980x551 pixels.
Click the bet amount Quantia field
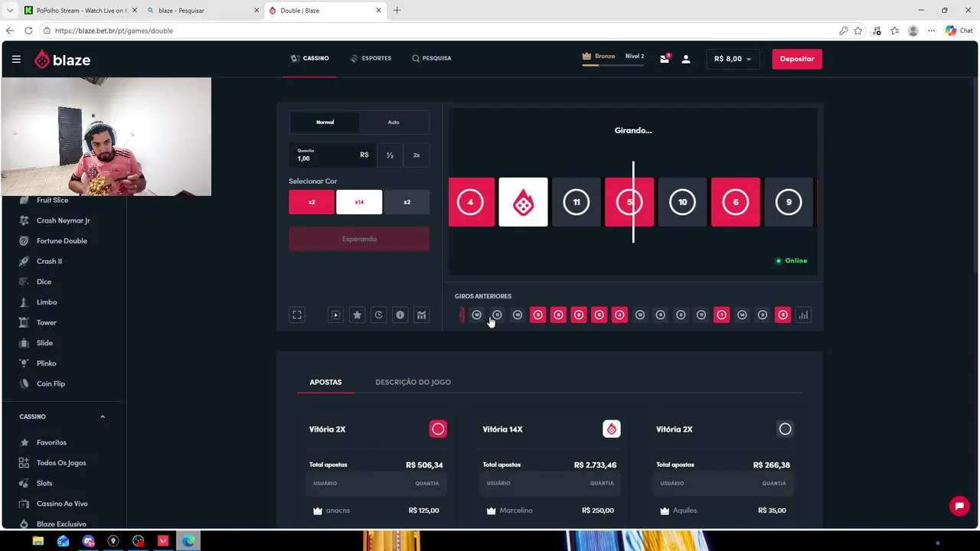332,155
